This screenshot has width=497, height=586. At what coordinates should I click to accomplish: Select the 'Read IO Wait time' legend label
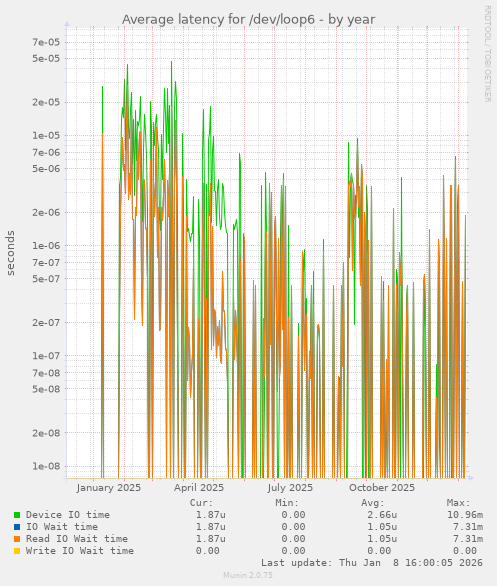click(x=77, y=539)
